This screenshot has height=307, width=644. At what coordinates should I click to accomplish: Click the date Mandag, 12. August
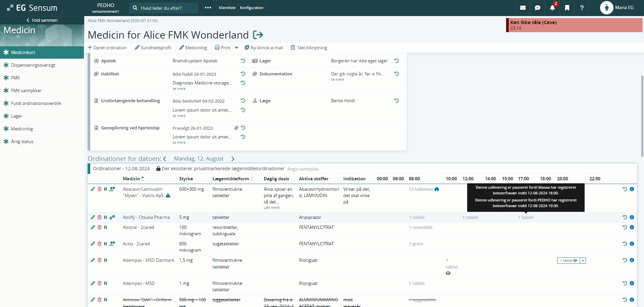point(199,159)
